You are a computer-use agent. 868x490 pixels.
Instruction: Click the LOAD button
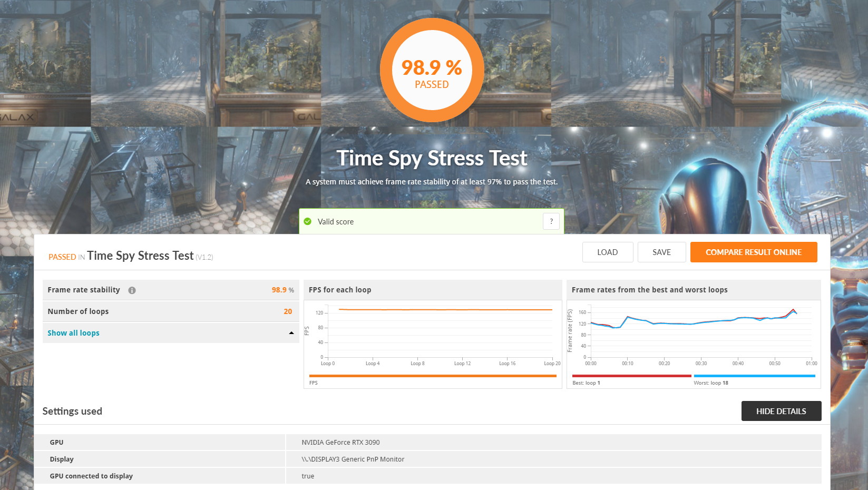pyautogui.click(x=608, y=252)
